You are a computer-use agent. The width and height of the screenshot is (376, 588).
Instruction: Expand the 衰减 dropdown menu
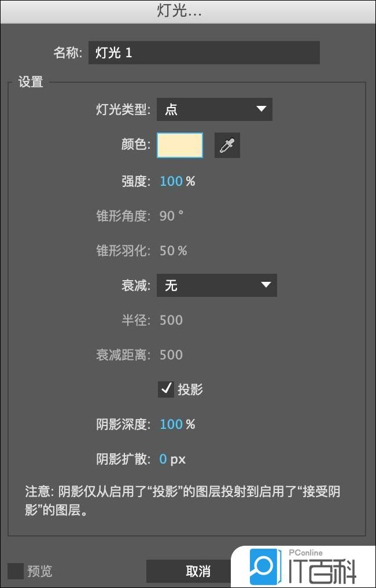[216, 285]
